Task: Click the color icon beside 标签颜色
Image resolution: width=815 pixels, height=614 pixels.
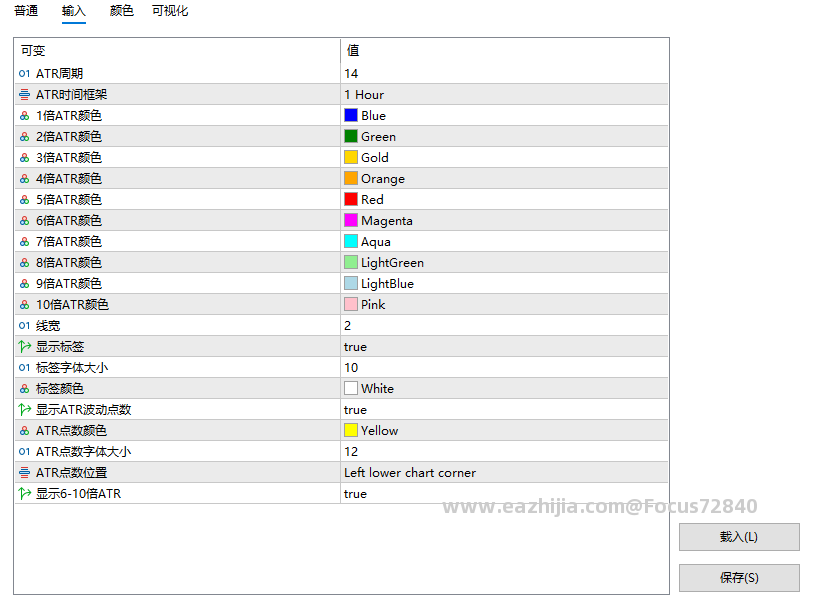Action: [x=24, y=389]
